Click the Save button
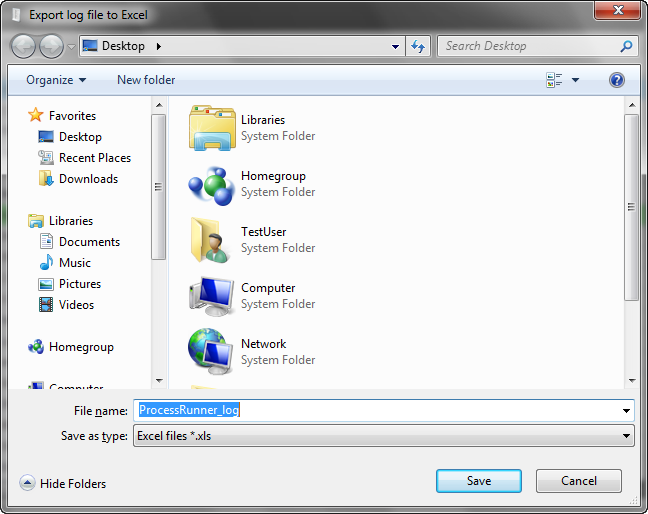The height and width of the screenshot is (514, 648). click(479, 481)
